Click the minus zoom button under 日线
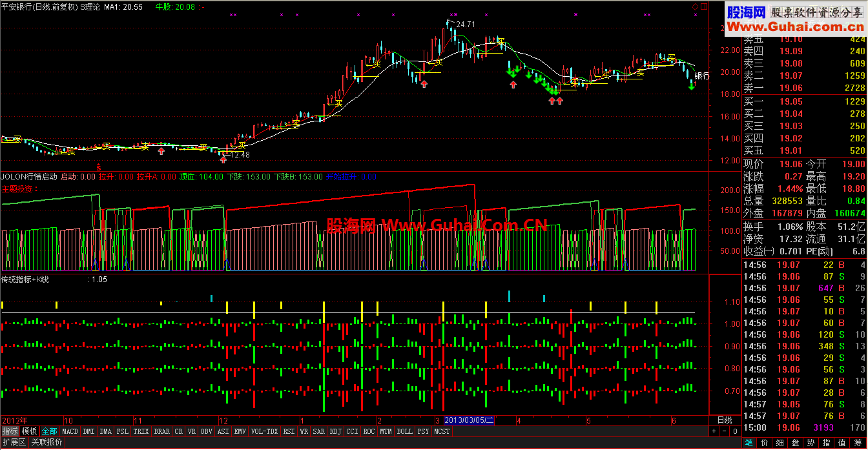Screen dimensions: 868x450 pos(724,431)
